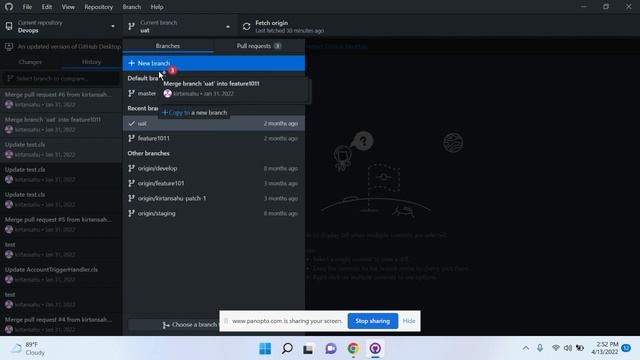Viewport: 640px width, 360px height.
Task: Open commit Merge branch 'uat' into feature1011 in history
Action: click(61, 124)
